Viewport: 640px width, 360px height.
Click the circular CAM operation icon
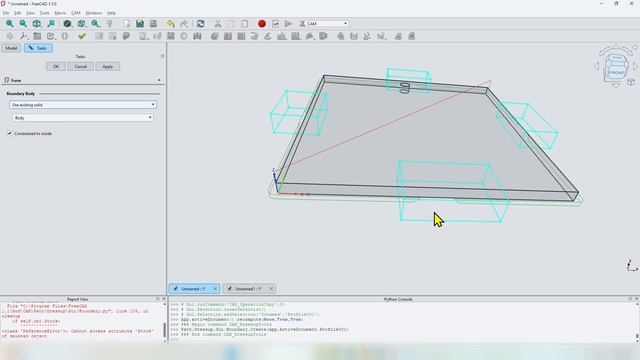coord(184,36)
